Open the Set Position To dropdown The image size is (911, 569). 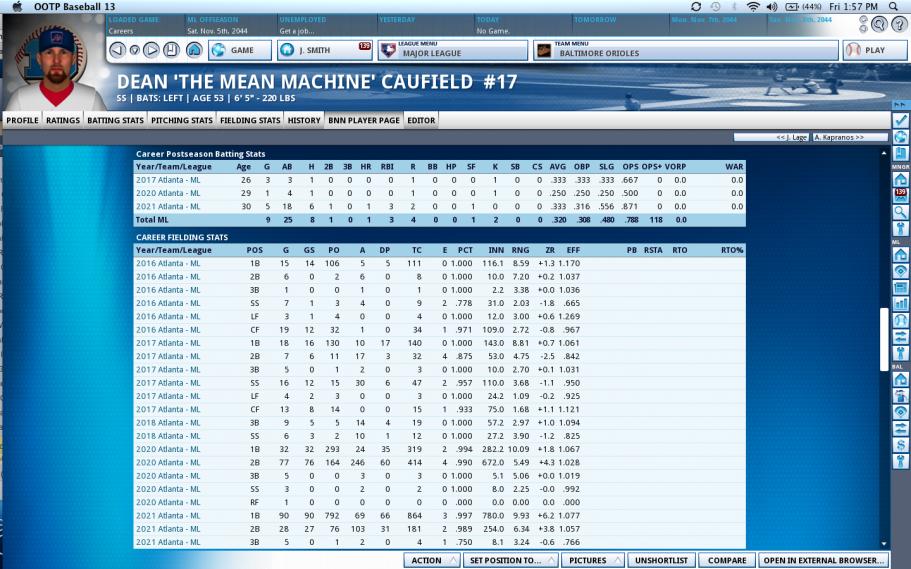[x=509, y=560]
